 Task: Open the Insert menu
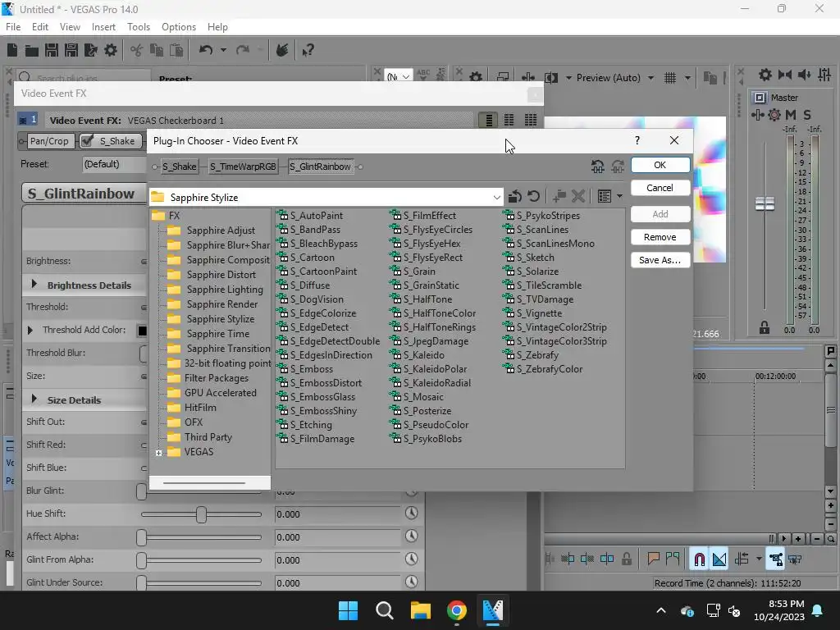(103, 27)
